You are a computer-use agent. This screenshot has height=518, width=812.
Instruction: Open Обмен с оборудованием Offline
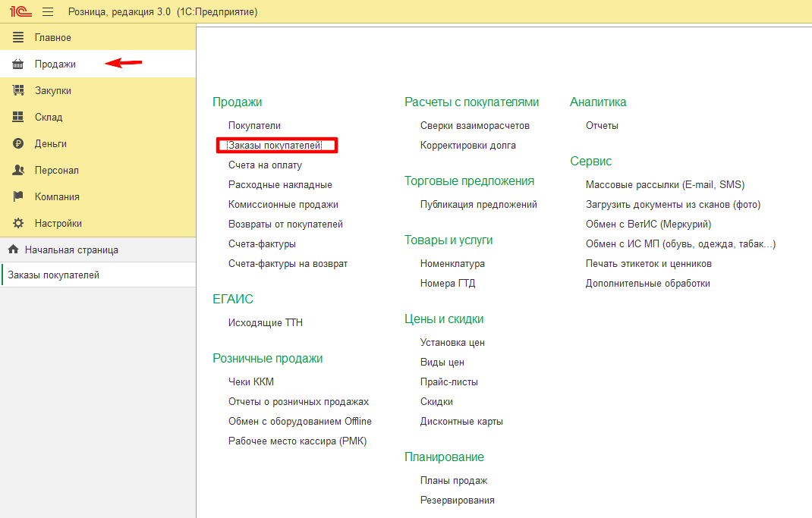300,421
